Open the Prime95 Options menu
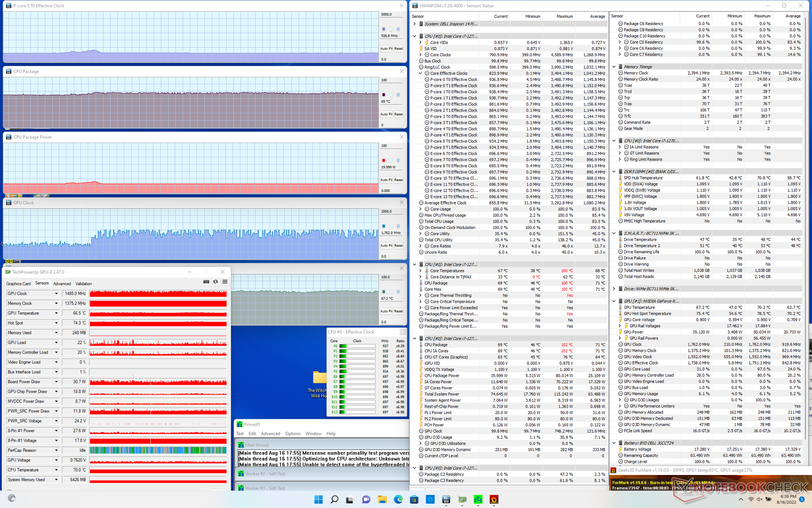The image size is (812, 508). 293,433
